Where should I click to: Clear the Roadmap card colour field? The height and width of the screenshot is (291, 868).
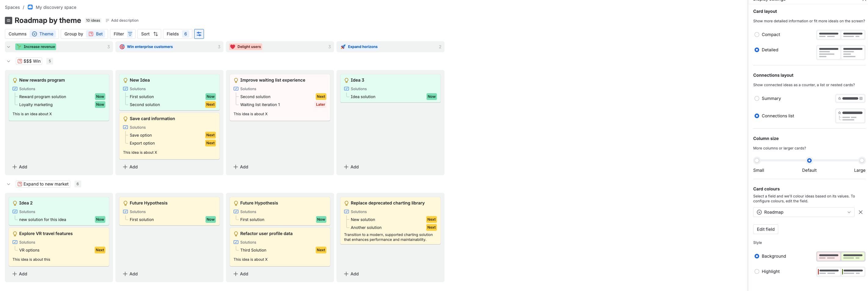(860, 212)
